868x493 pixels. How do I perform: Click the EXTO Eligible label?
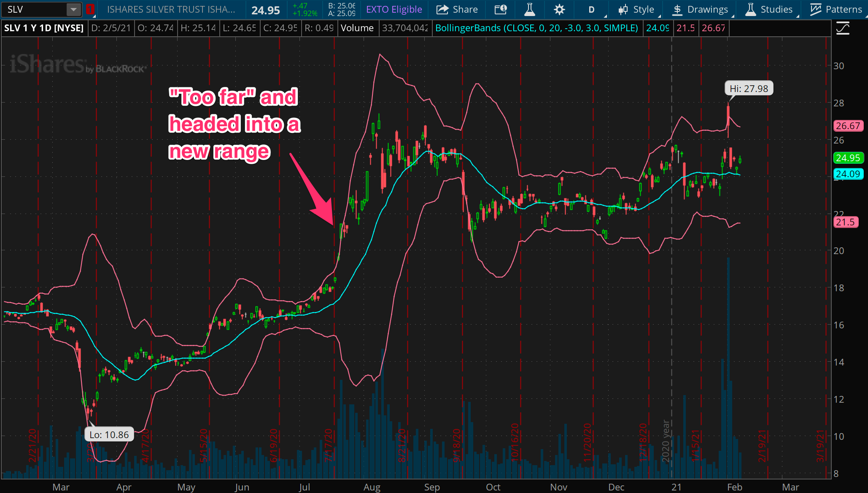[394, 9]
